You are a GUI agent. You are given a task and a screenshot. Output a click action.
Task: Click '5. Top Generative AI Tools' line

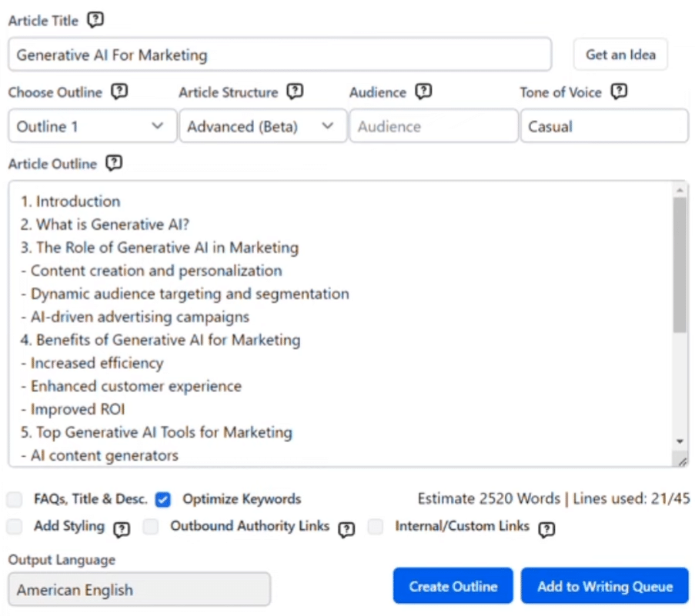[156, 431]
